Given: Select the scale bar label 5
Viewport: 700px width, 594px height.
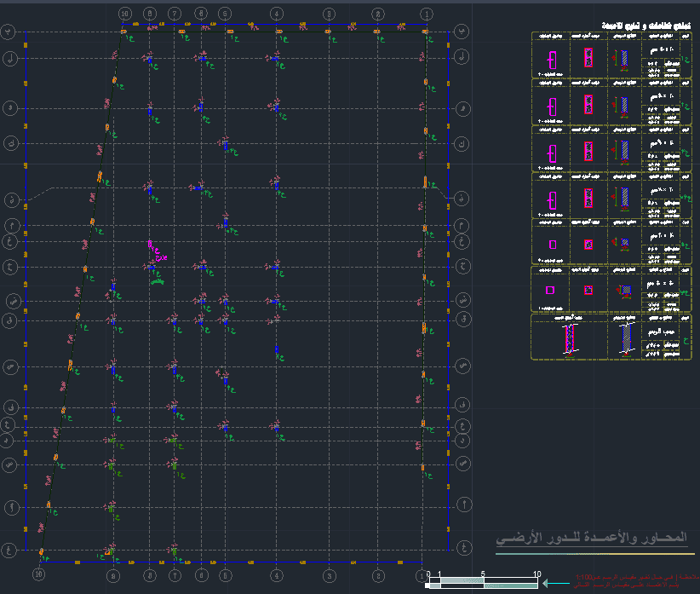Looking at the screenshot, I should coord(483,574).
